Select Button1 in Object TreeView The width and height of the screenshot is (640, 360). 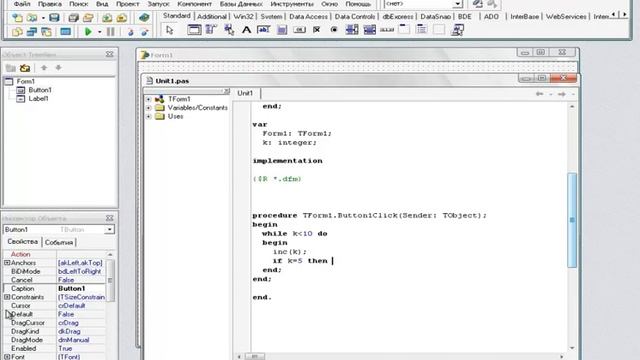(40, 90)
